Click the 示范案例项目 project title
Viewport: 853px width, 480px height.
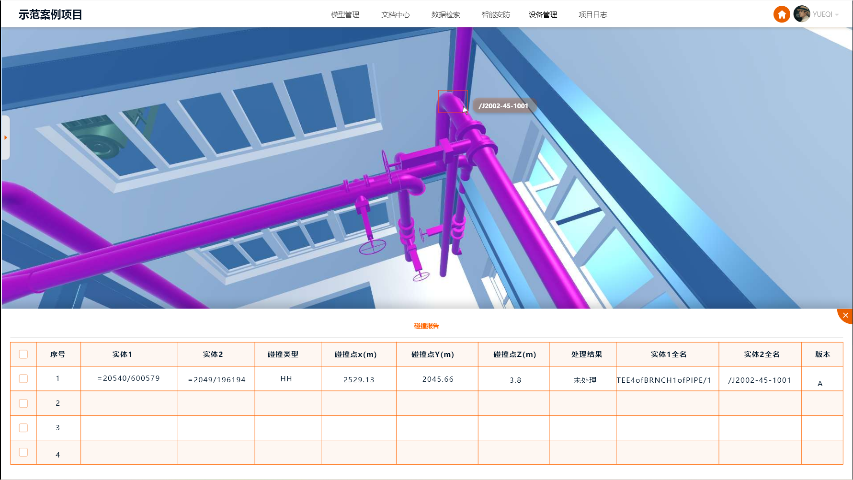click(x=51, y=15)
